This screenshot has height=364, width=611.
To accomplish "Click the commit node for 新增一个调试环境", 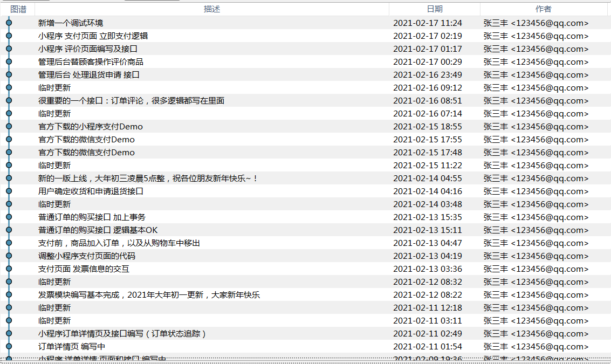I will [x=9, y=23].
